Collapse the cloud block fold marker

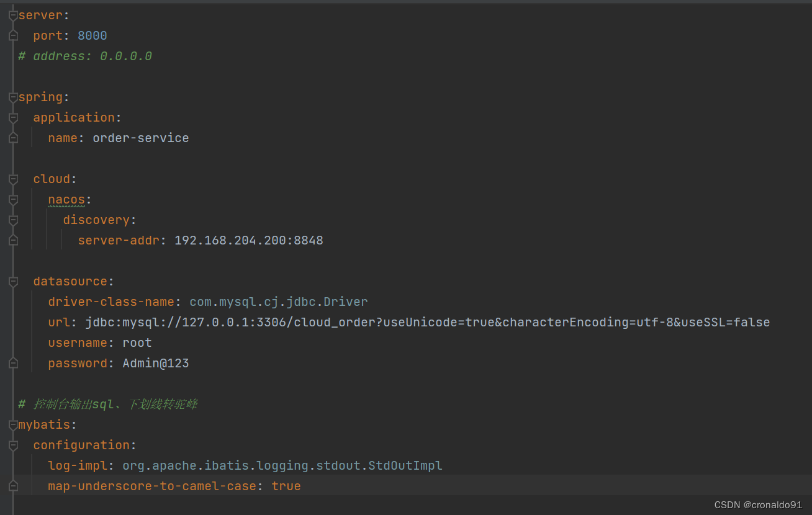pyautogui.click(x=13, y=179)
